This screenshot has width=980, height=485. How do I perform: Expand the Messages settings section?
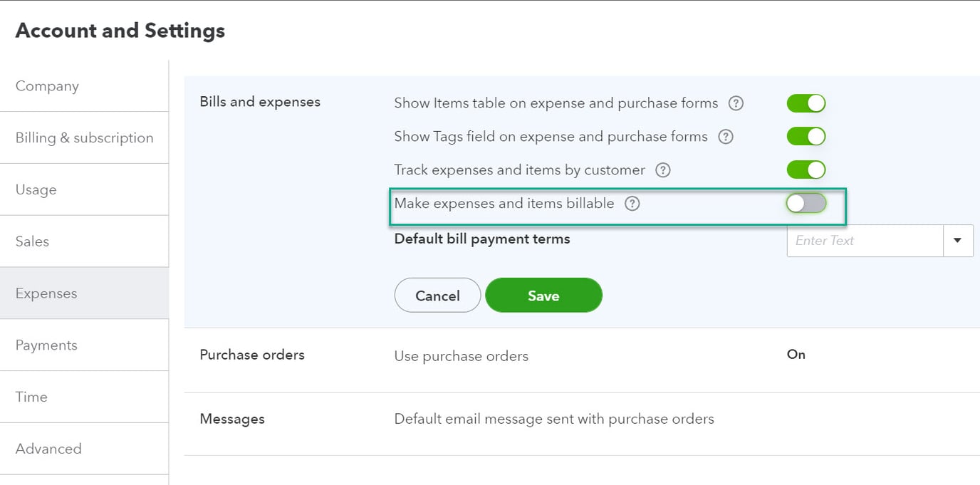click(x=554, y=419)
